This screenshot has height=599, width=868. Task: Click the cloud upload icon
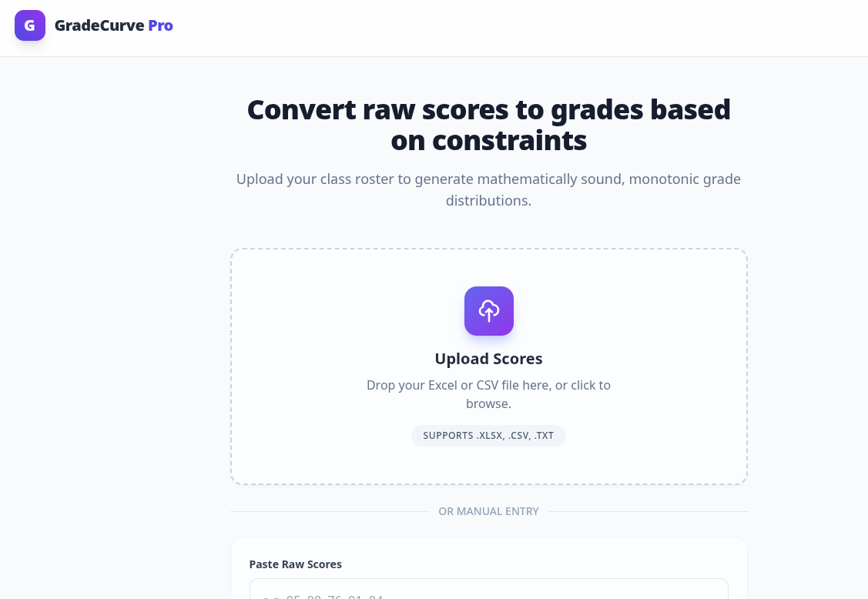click(488, 311)
